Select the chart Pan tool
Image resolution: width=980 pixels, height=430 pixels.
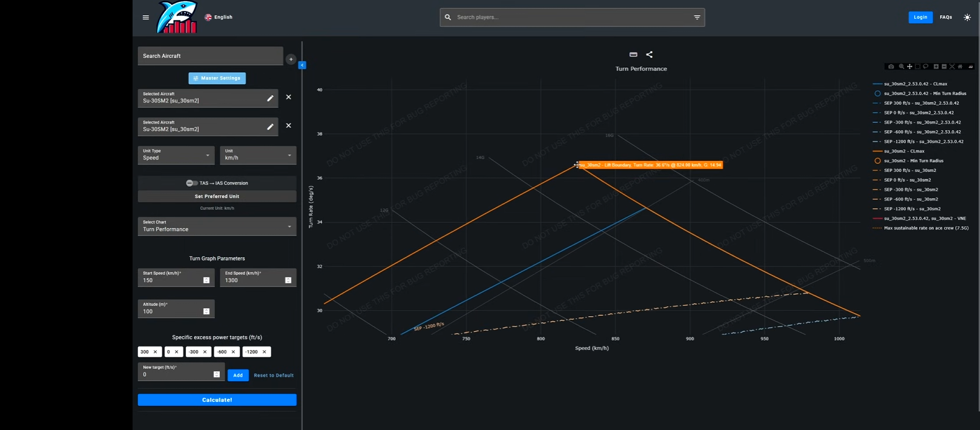910,67
